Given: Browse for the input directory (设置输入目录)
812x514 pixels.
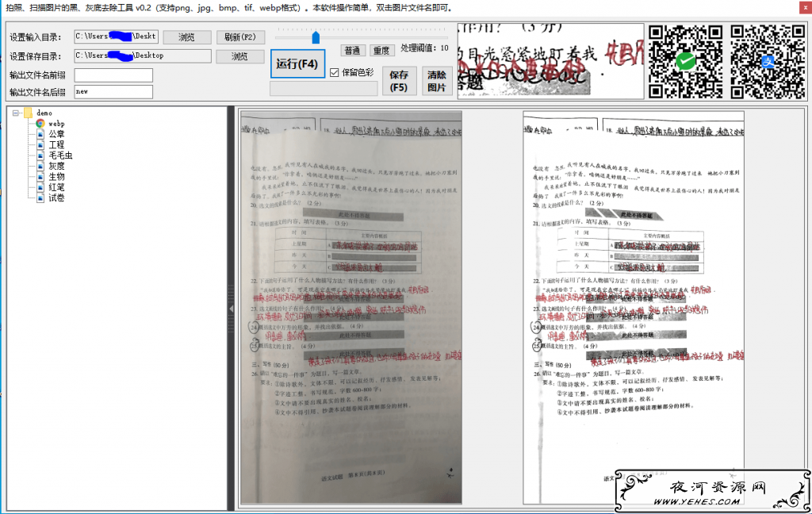Looking at the screenshot, I should [x=187, y=36].
